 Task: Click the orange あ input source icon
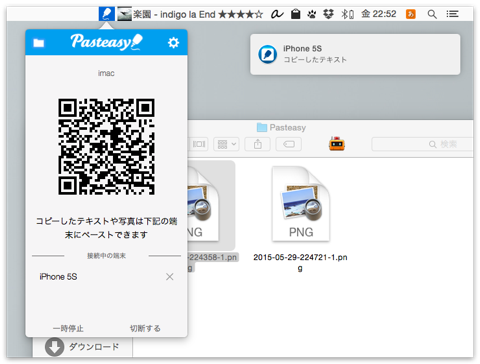click(x=411, y=14)
